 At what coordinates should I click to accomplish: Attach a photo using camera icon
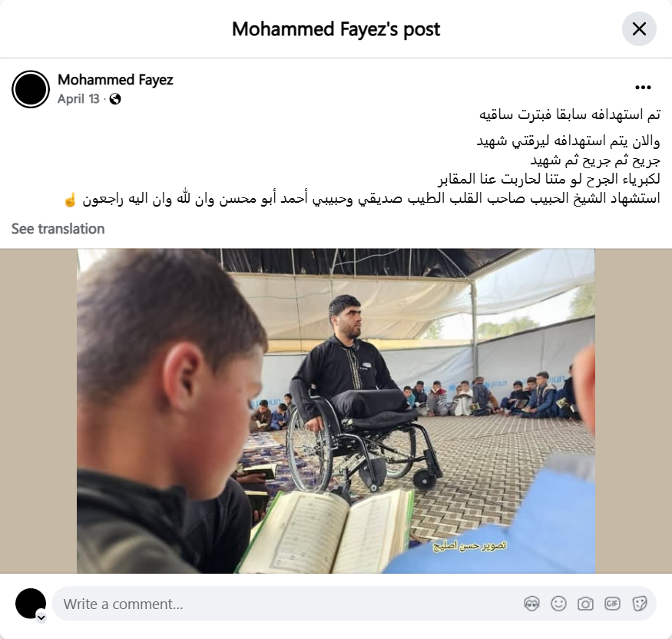pyautogui.click(x=585, y=604)
